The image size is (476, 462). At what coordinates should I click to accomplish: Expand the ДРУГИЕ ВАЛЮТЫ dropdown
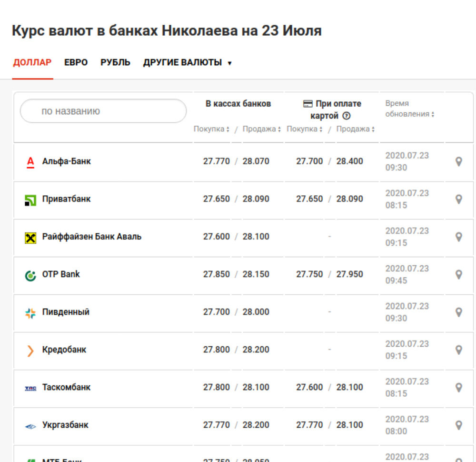187,63
